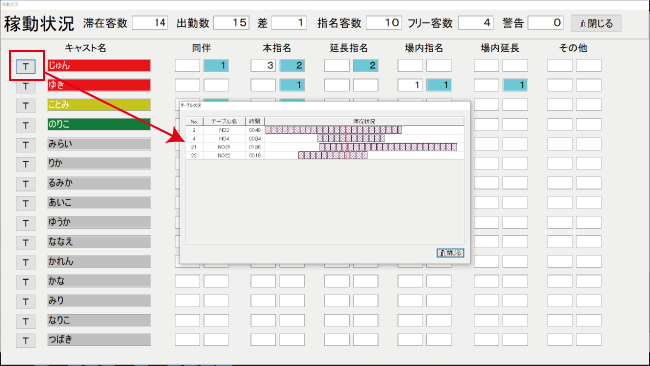Click the 延長指名 column heading
Screen dimensions: 650x366
349,48
